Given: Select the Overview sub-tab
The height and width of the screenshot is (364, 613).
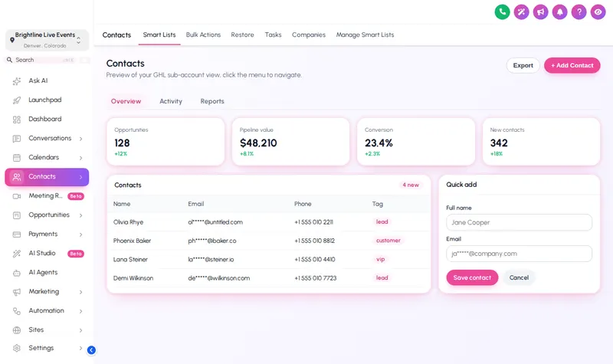Looking at the screenshot, I should pos(126,101).
